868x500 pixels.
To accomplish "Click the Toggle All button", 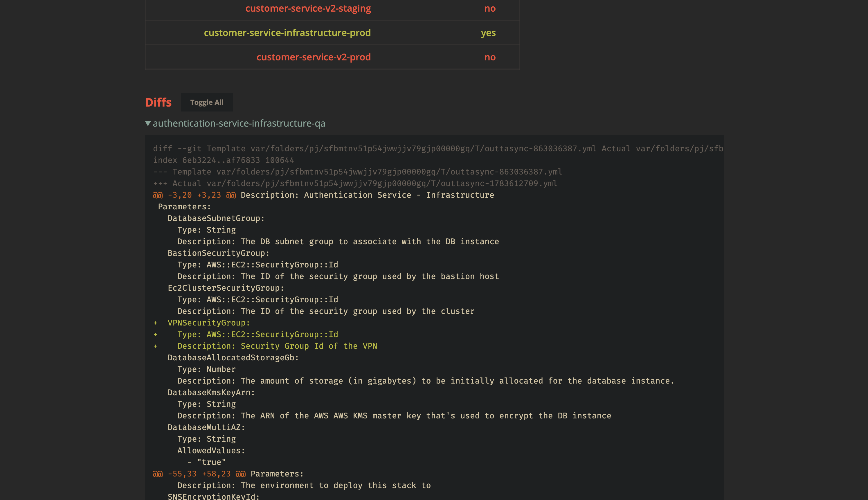I will pyautogui.click(x=207, y=102).
